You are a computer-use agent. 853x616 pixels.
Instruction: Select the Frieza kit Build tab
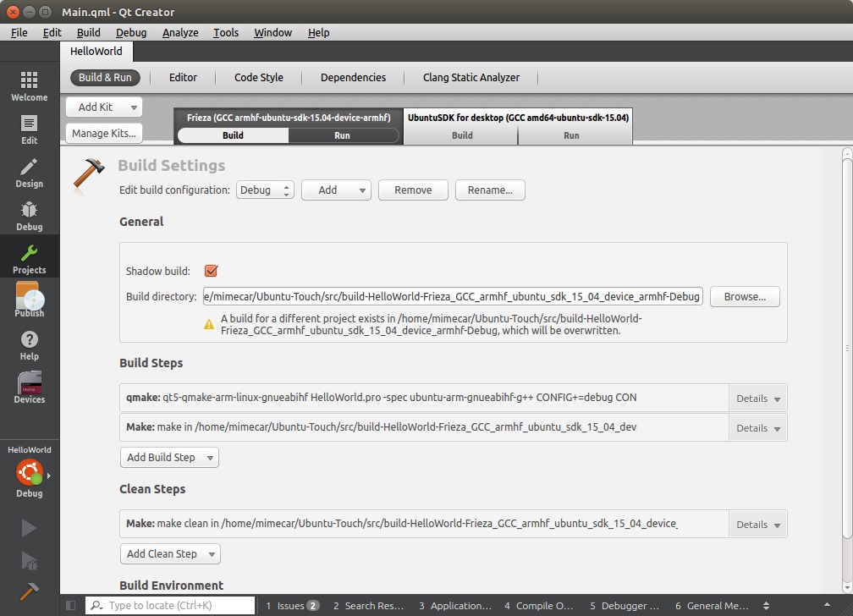(233, 135)
